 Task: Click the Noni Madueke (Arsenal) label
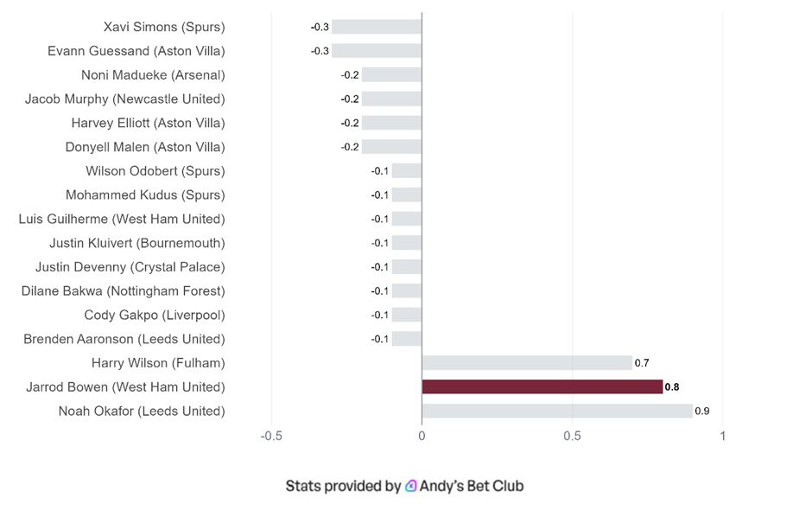[x=153, y=75]
